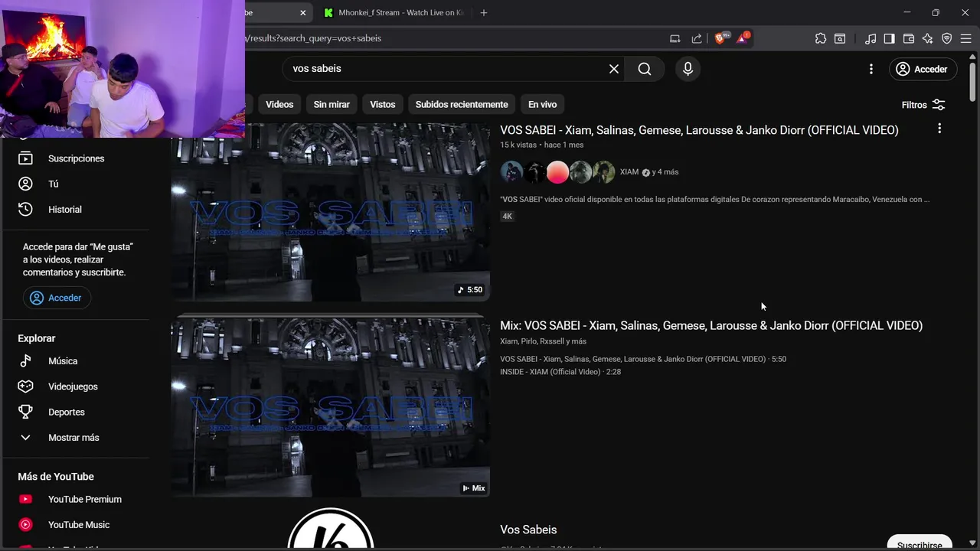This screenshot has width=980, height=551.
Task: Select the Subidos recientemente filter chip
Action: point(462,104)
